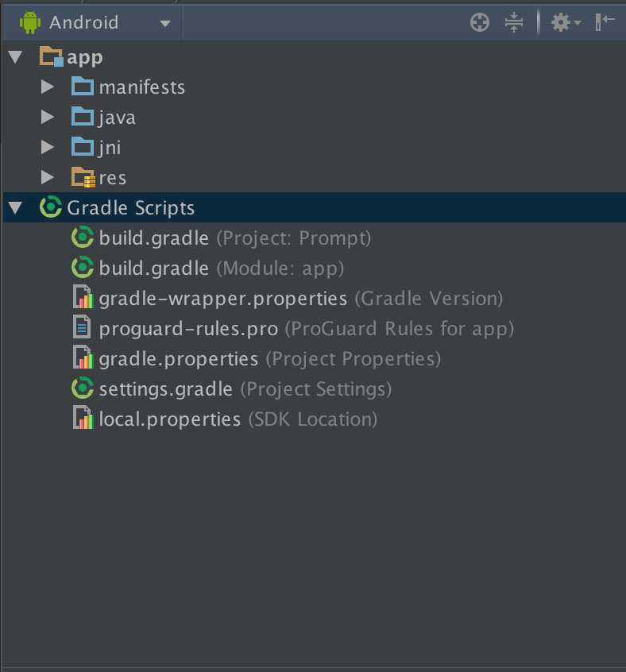Click the app module folder icon
626x672 pixels.
pyautogui.click(x=51, y=56)
